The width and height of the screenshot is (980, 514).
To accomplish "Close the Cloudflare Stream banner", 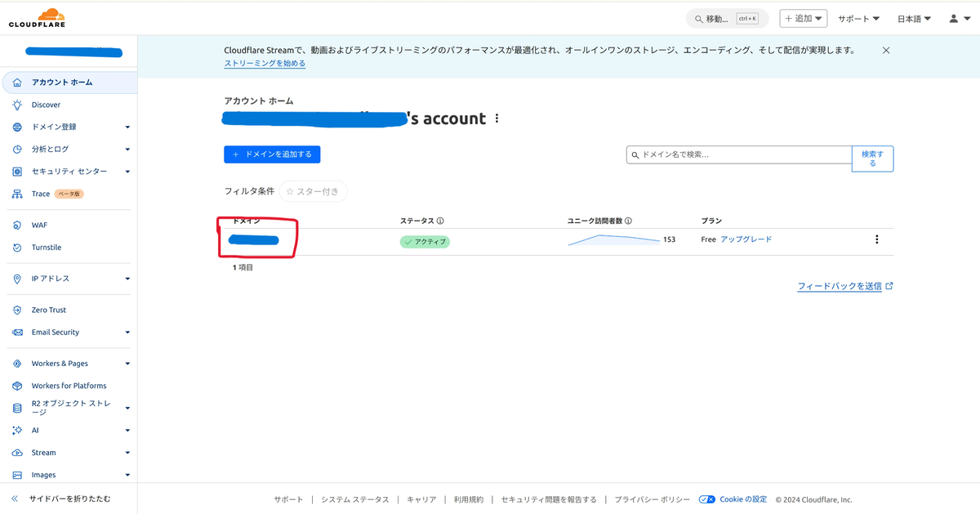I will coord(886,51).
